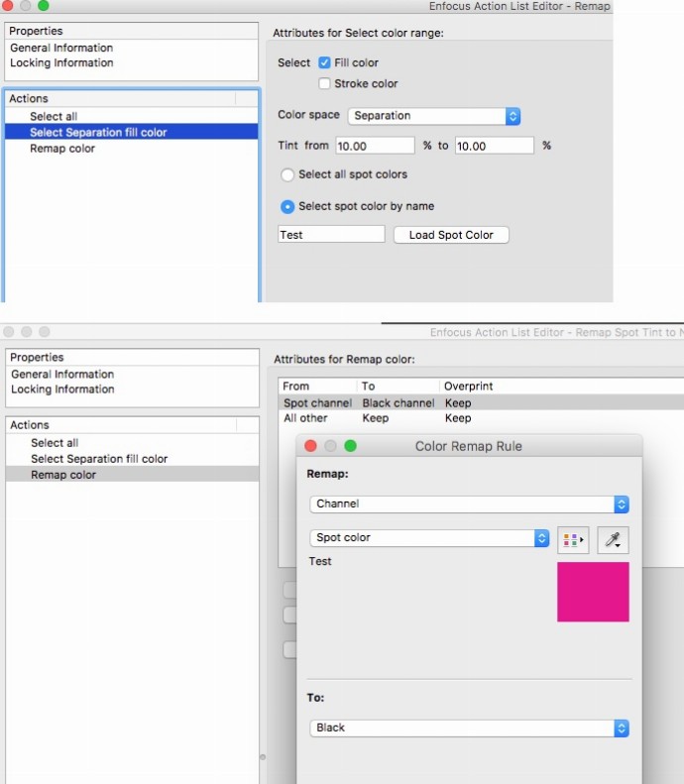Zoom the top Action List Editor window
Viewport: 684px width, 784px height.
[44, 5]
